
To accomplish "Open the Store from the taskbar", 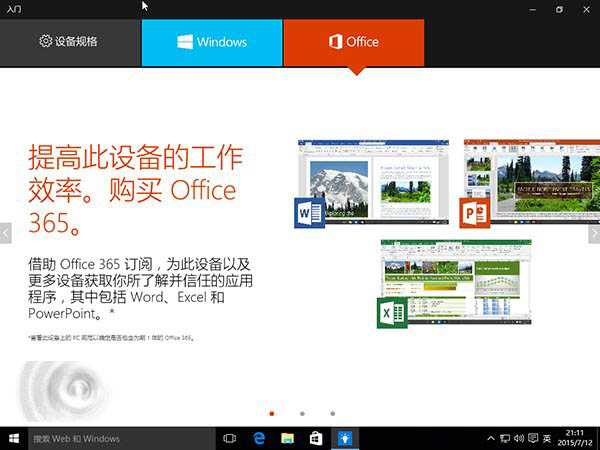I will 316,439.
